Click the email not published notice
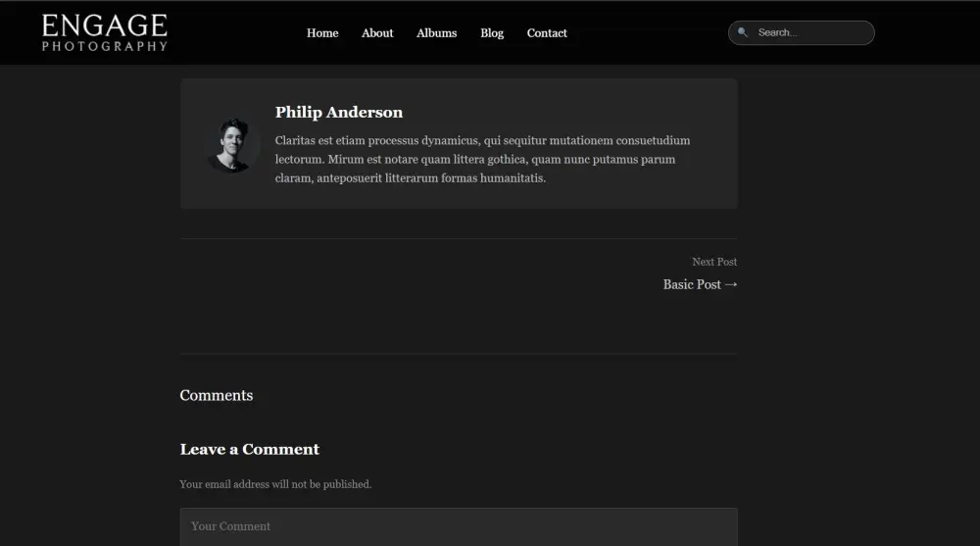This screenshot has height=546, width=980. coord(275,484)
